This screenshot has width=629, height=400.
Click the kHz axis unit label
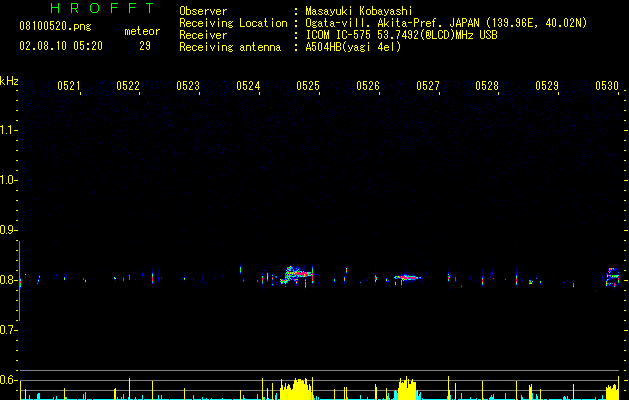pos(9,81)
